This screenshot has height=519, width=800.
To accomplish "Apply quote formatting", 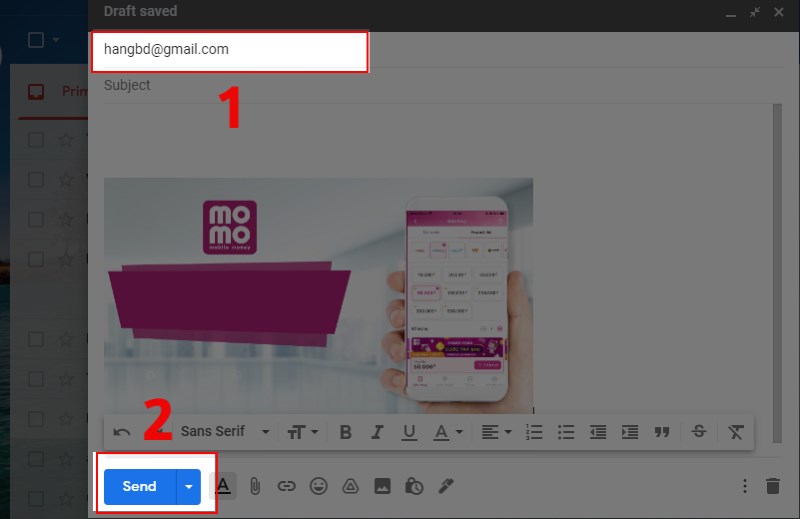I will pyautogui.click(x=662, y=432).
